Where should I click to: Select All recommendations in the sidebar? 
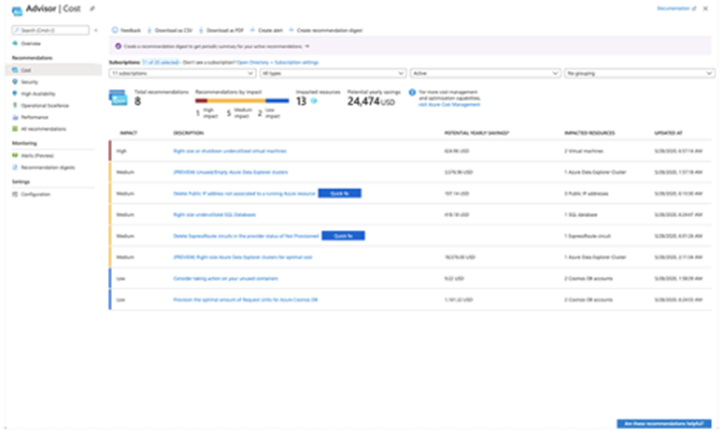point(43,129)
